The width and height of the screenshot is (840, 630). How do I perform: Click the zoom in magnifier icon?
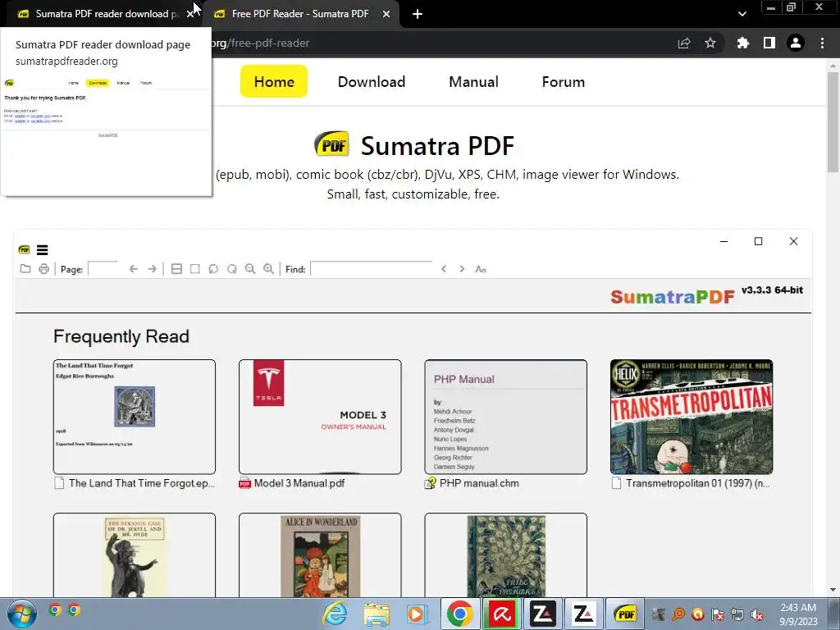(268, 269)
